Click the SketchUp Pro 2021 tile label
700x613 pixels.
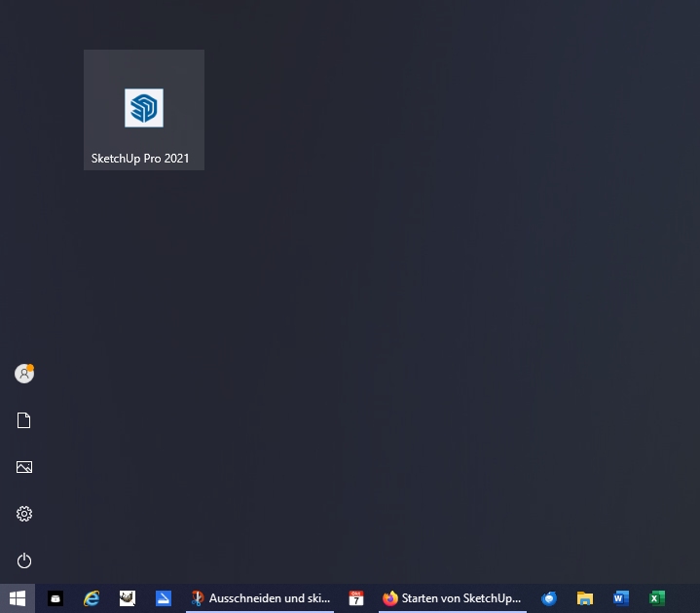(140, 159)
